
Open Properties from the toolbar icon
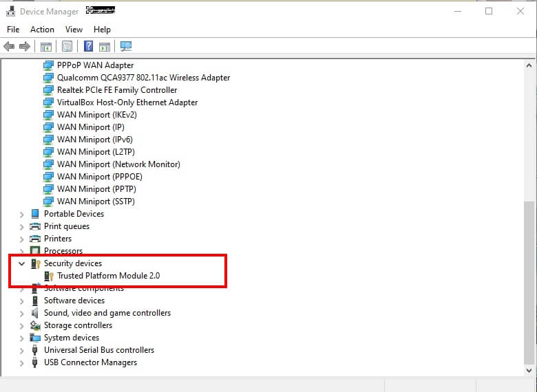coord(67,47)
